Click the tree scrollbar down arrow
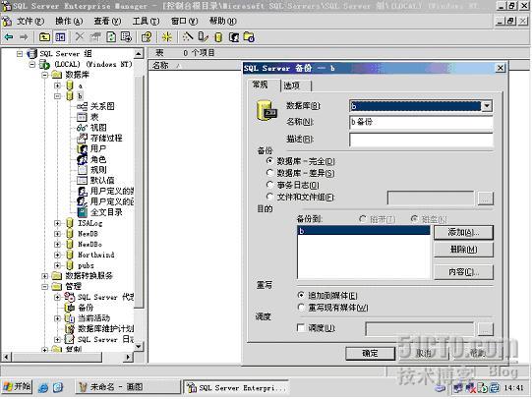Viewport: 532px width, 399px height. click(139, 347)
